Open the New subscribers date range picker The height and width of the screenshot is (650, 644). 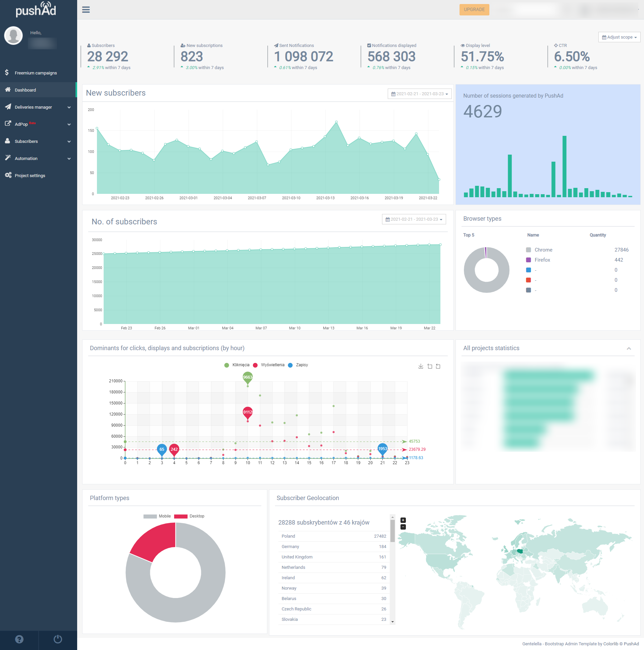[x=419, y=94]
